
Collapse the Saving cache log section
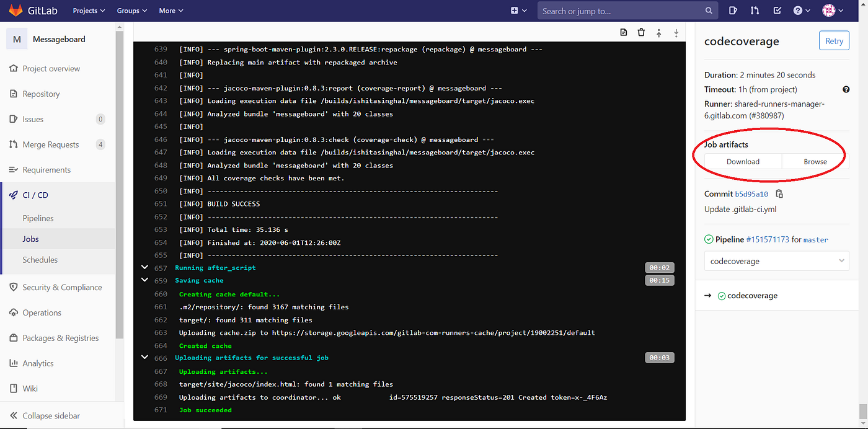(x=144, y=280)
